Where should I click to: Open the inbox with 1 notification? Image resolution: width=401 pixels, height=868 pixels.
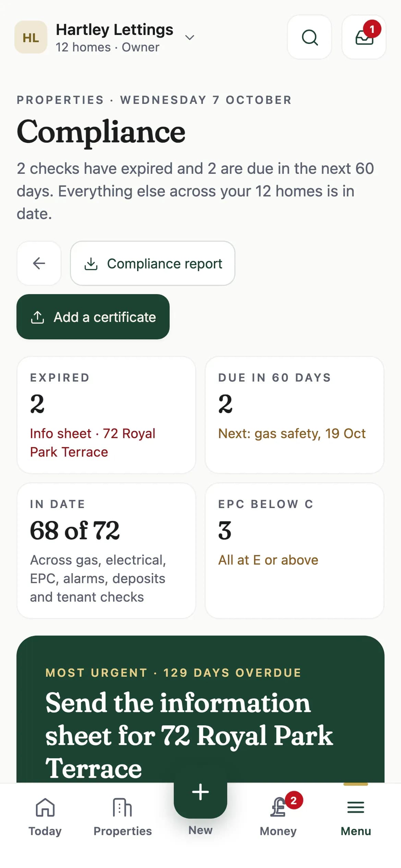(364, 37)
